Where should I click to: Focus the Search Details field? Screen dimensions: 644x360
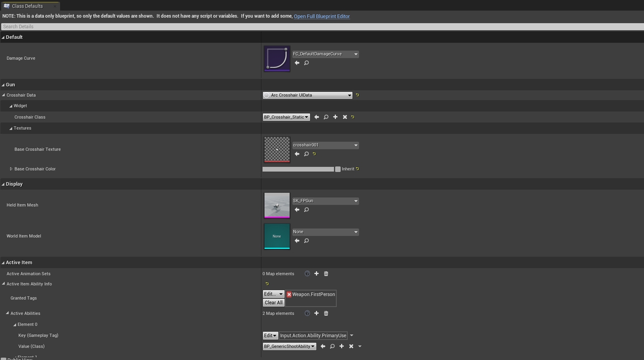pyautogui.click(x=322, y=27)
